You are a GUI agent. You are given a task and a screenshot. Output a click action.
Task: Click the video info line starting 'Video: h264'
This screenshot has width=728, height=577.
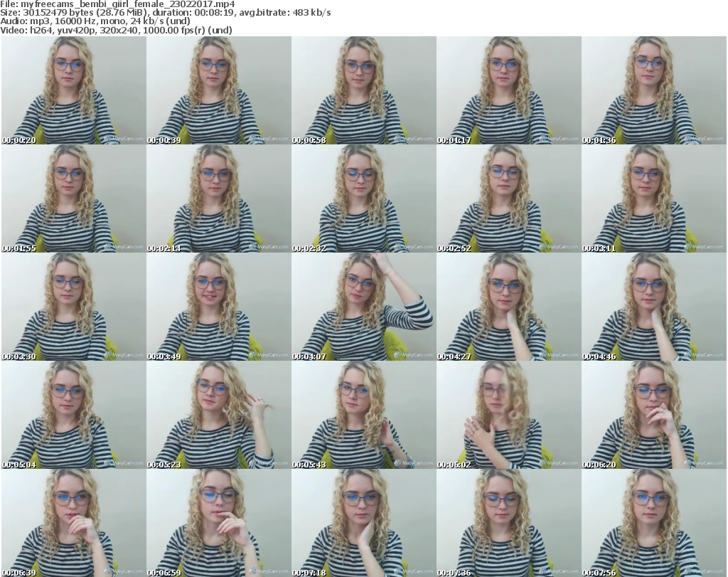116,30
